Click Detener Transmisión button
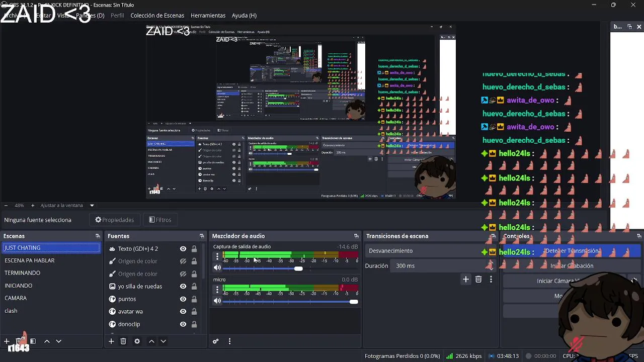This screenshot has height=362, width=644. point(572,251)
